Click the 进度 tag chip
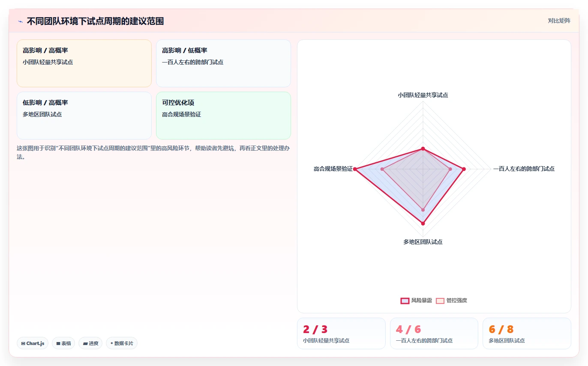The image size is (588, 366). pos(90,343)
